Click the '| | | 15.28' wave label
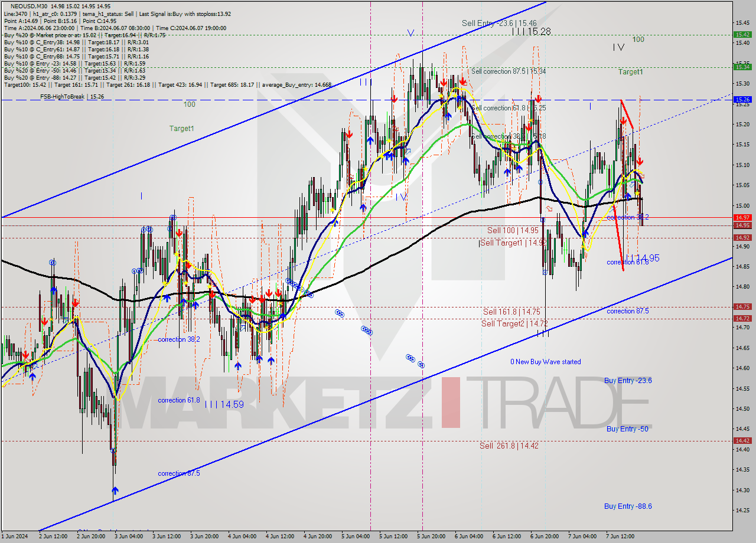This screenshot has width=756, height=543. coord(532,32)
